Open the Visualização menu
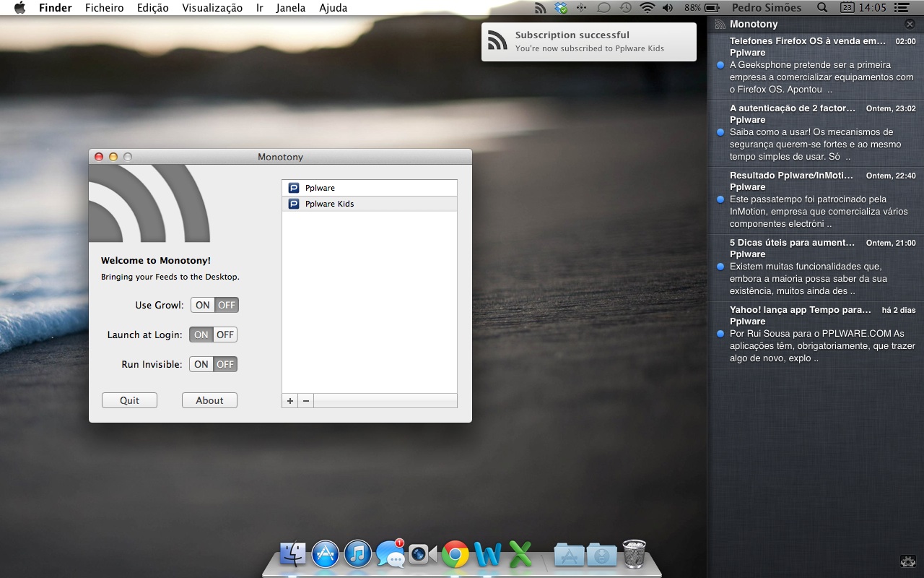924x578 pixels. coord(212,8)
